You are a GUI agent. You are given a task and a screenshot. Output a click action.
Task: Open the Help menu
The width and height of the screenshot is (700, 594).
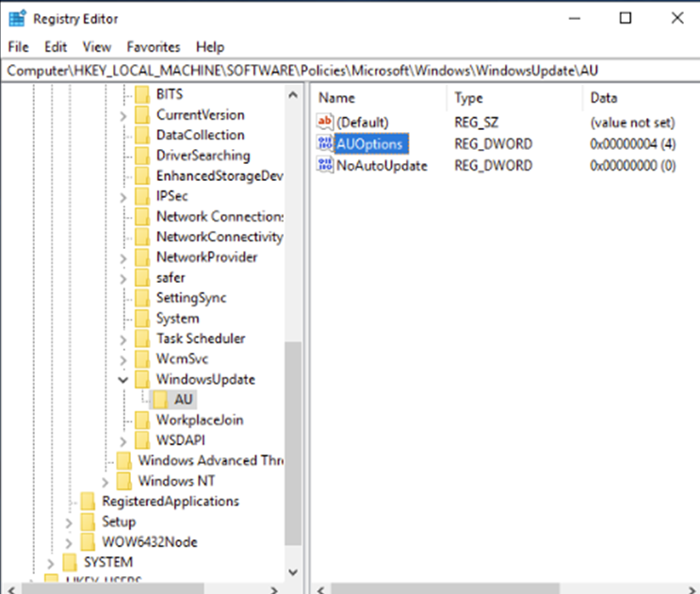tap(210, 47)
